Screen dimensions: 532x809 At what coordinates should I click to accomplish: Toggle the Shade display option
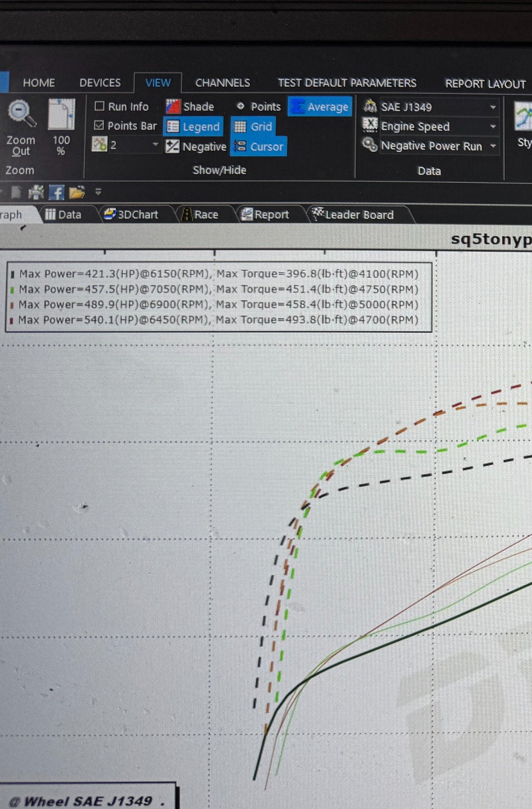coord(190,107)
